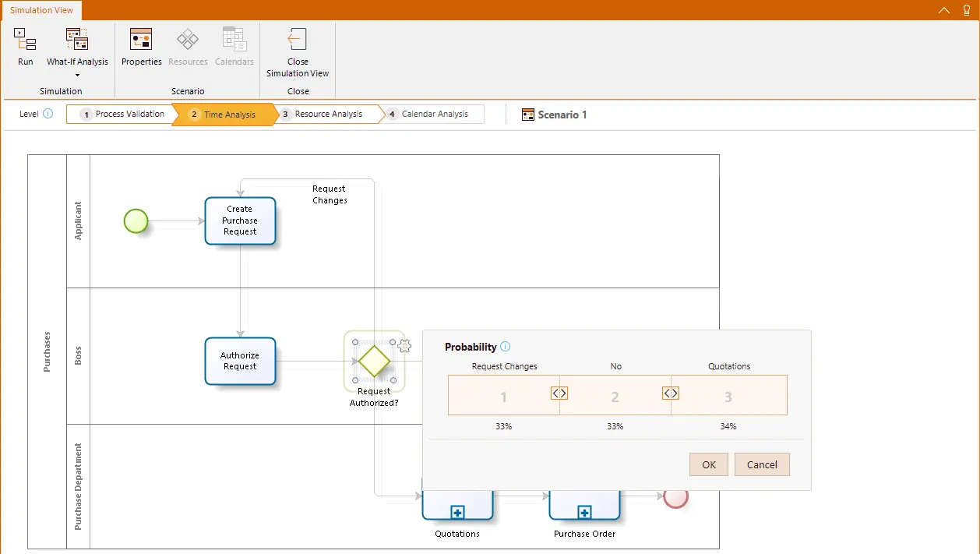
Task: Click the Request Changes flow label
Action: 330,194
